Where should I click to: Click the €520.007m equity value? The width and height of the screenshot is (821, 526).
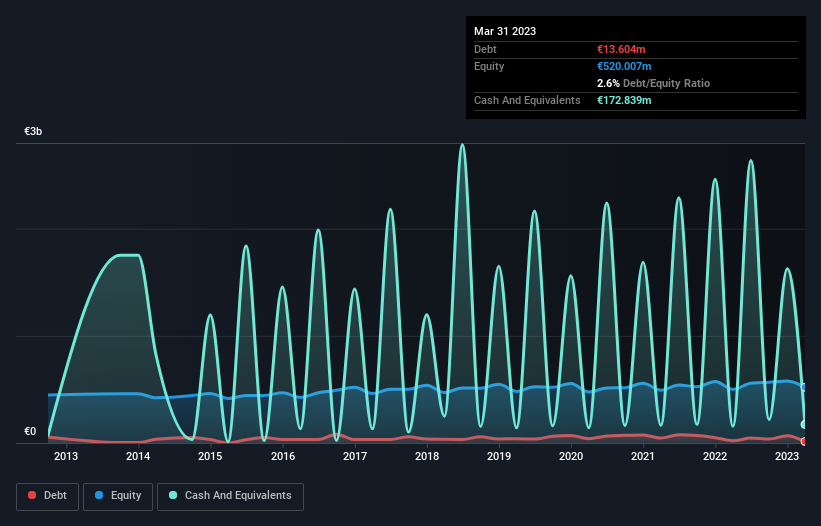(x=624, y=66)
